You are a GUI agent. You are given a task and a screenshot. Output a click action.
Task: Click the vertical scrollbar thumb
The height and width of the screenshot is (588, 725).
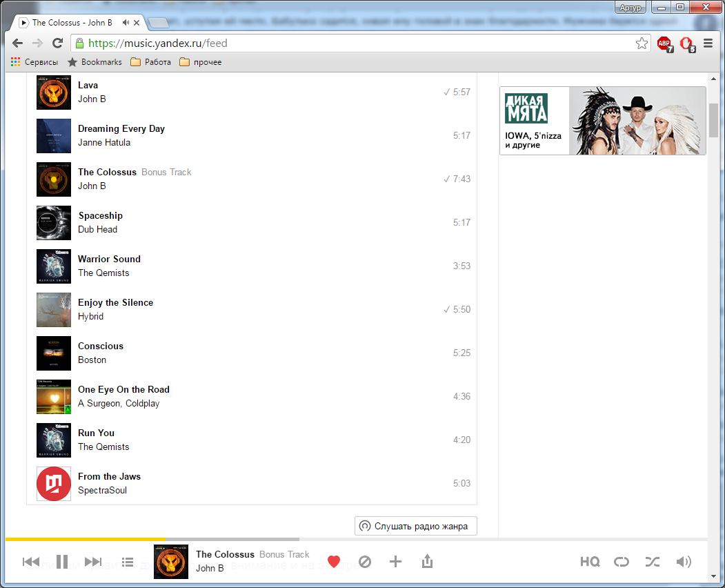(713, 120)
